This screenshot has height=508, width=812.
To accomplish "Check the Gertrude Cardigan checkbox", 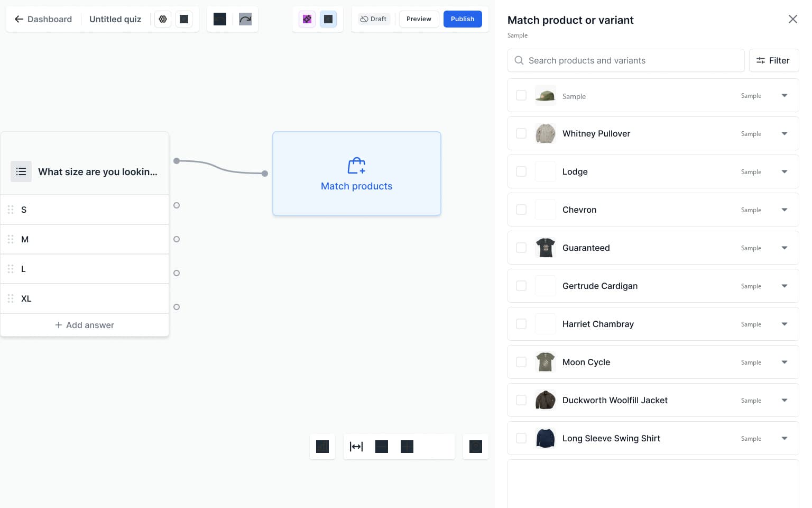I will coord(521,286).
